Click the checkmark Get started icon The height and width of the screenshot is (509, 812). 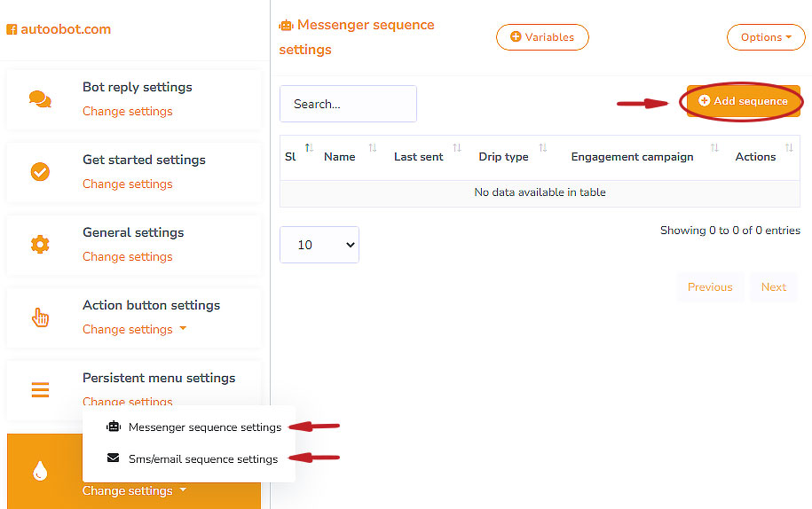coord(40,172)
